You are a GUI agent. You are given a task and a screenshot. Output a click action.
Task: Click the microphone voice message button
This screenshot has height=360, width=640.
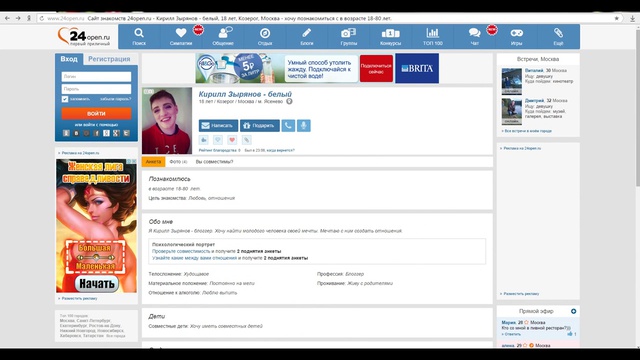point(304,125)
